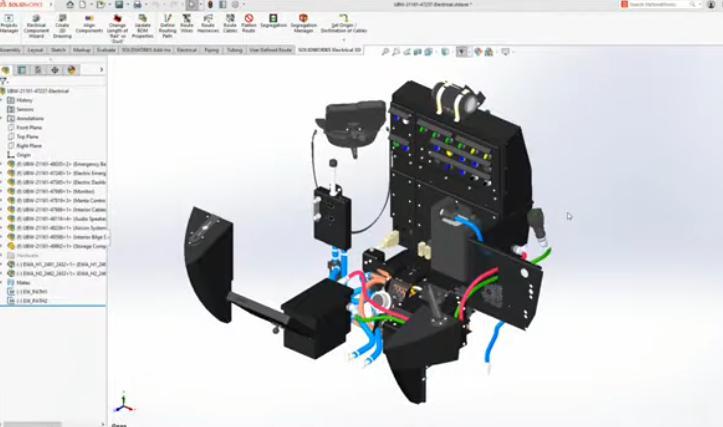Viewport: 723px width, 427px height.
Task: Open the Tubing ribbon tab
Action: click(235, 50)
